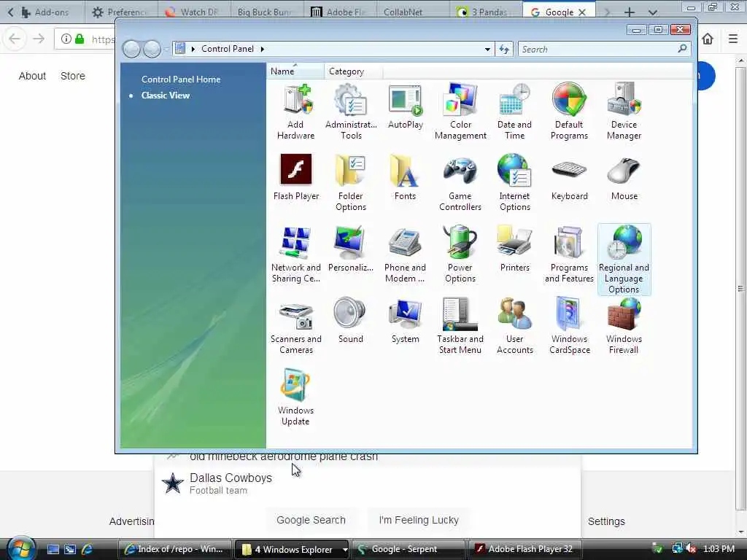Open Network and Sharing Center
This screenshot has height=560, width=747.
pyautogui.click(x=296, y=254)
